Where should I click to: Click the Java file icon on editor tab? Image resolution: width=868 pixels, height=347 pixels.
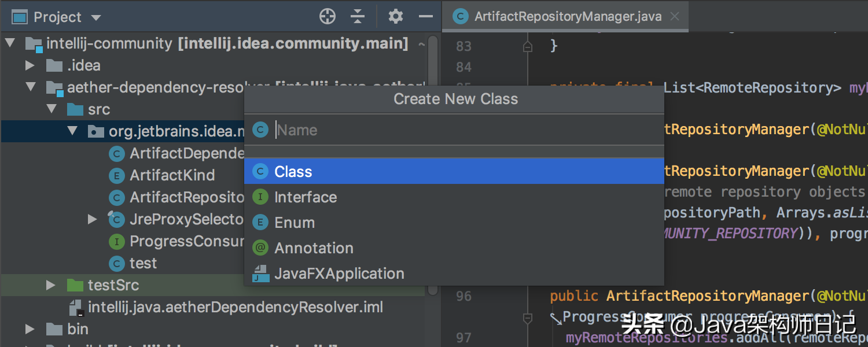point(460,16)
